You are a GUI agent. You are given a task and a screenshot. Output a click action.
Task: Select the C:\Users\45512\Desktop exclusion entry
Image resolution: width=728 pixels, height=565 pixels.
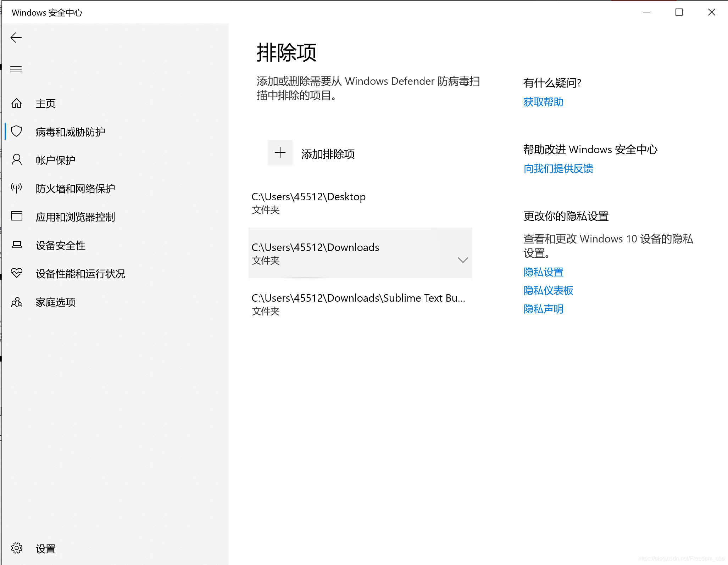(x=360, y=203)
